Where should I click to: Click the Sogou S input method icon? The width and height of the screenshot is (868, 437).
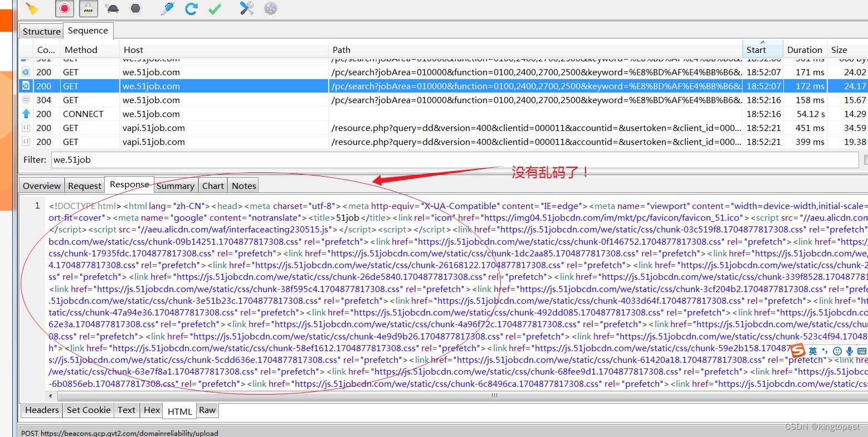coord(798,351)
